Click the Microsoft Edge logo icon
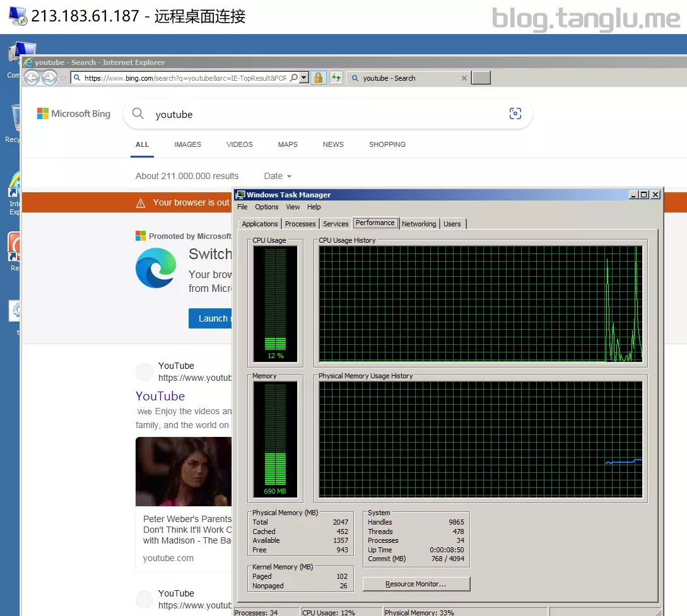687x616 pixels. pyautogui.click(x=156, y=268)
